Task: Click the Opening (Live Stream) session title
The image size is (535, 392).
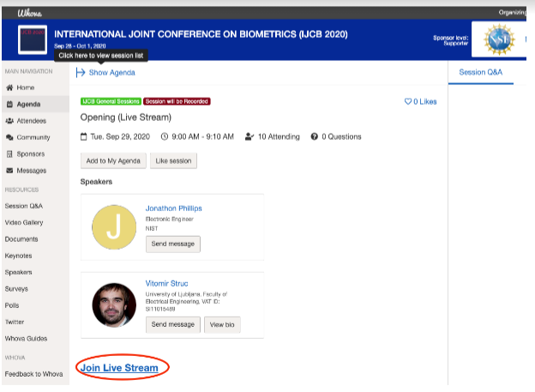Action: click(126, 118)
